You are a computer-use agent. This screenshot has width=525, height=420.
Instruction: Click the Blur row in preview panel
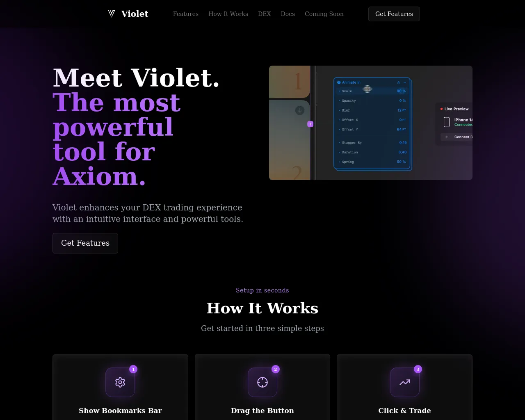click(x=372, y=110)
